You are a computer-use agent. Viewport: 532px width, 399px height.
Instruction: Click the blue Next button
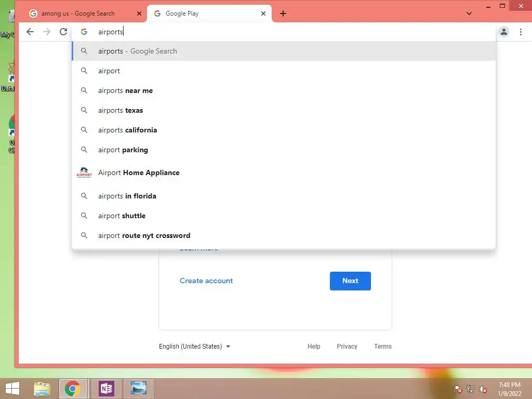pyautogui.click(x=350, y=281)
